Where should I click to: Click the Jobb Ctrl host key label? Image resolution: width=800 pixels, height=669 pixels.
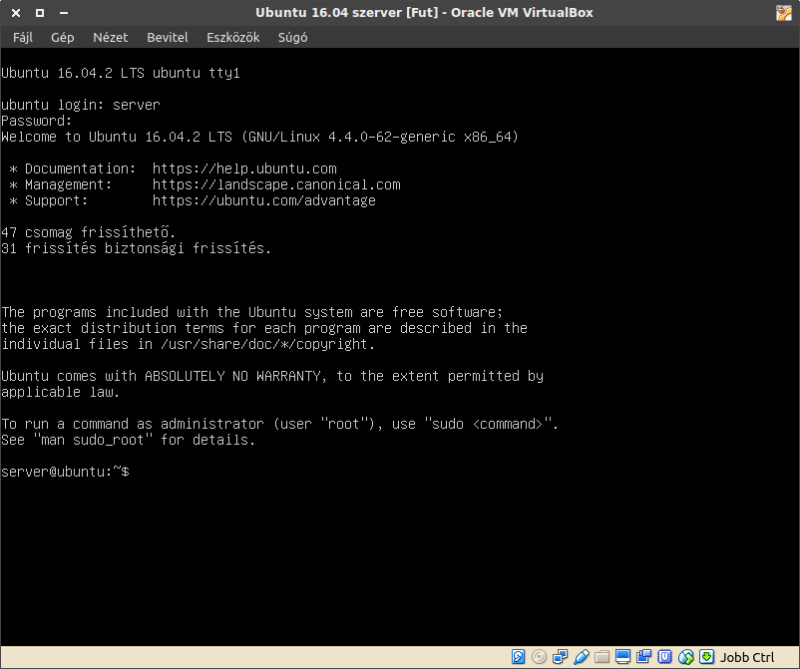point(747,657)
